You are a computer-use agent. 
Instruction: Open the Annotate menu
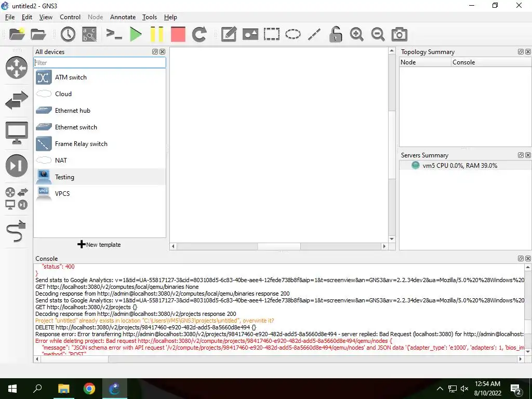coord(123,17)
